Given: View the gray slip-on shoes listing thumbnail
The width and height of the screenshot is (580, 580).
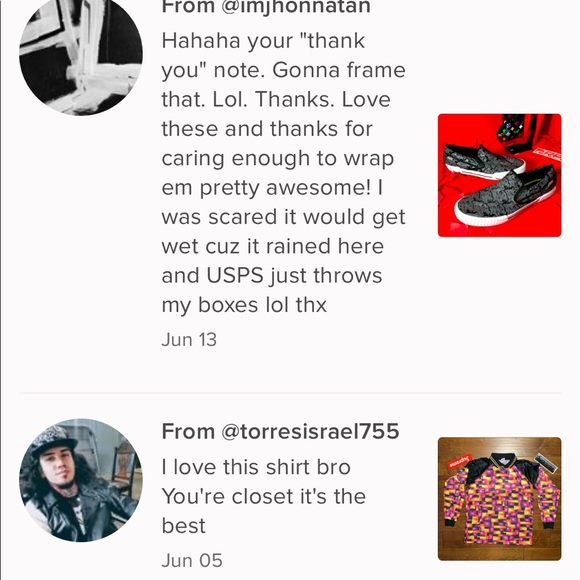Looking at the screenshot, I should click(499, 175).
